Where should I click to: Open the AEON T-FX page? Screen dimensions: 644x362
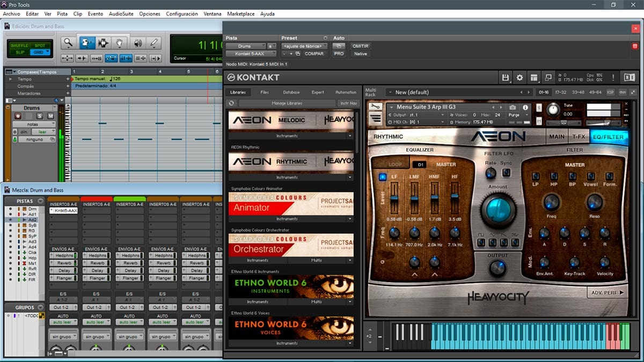coord(578,137)
